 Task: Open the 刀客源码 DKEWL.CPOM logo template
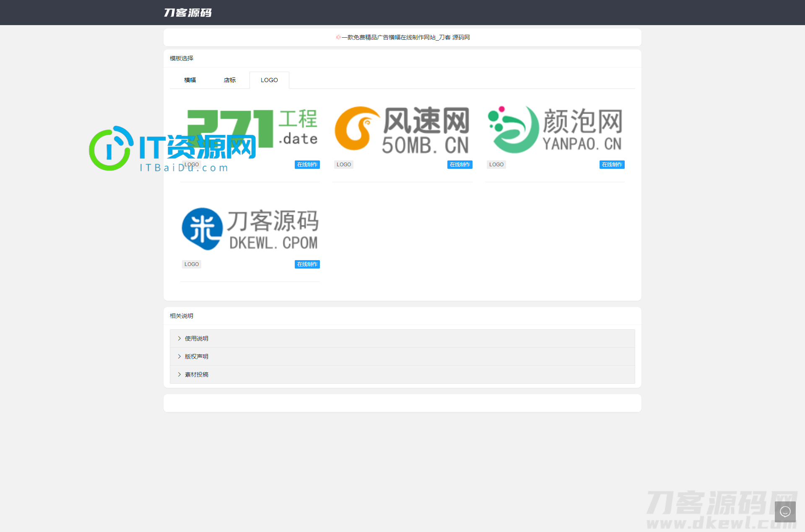point(250,229)
